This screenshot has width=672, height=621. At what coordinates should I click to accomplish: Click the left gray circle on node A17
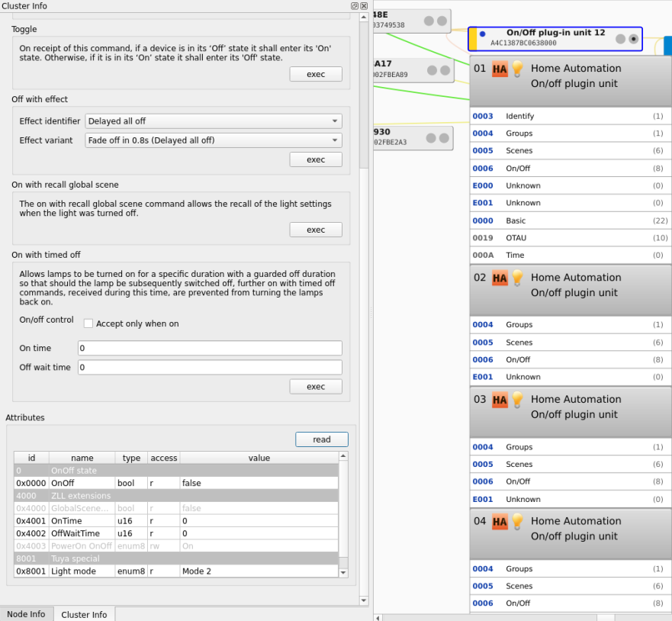(432, 70)
